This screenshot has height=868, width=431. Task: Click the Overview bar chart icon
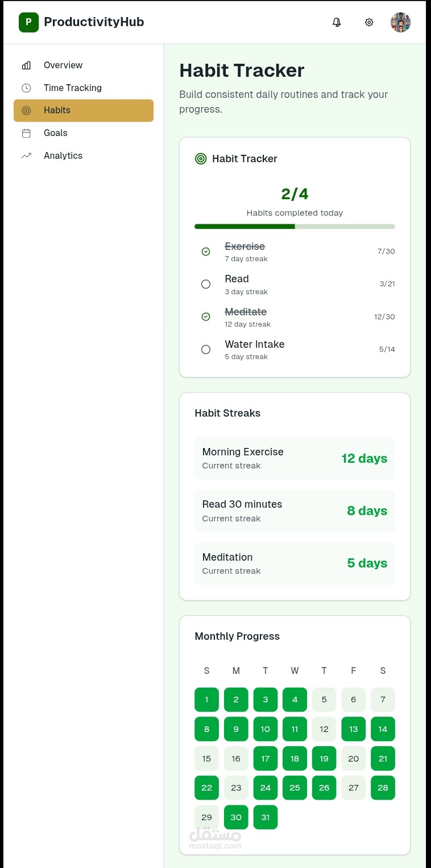pos(26,65)
